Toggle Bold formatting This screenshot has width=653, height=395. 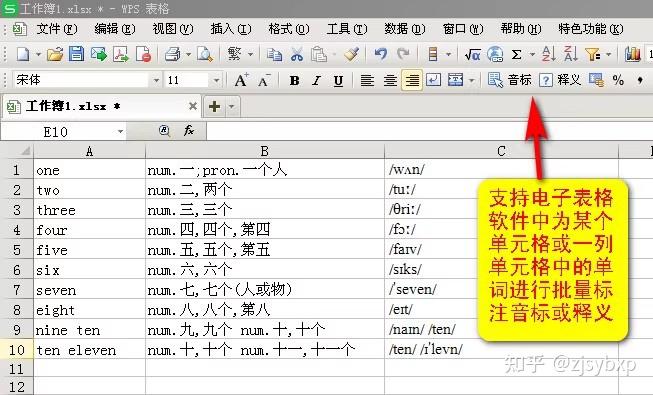tap(294, 80)
